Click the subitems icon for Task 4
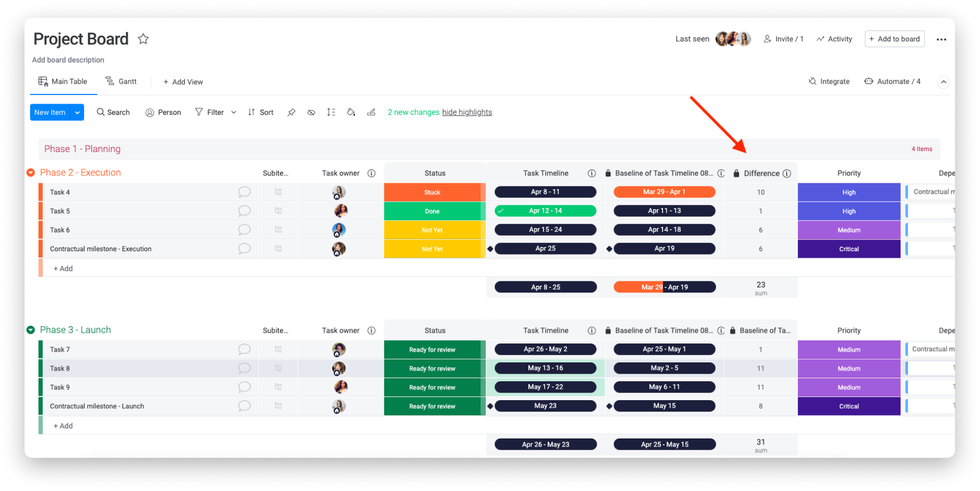The height and width of the screenshot is (491, 980). tap(278, 192)
